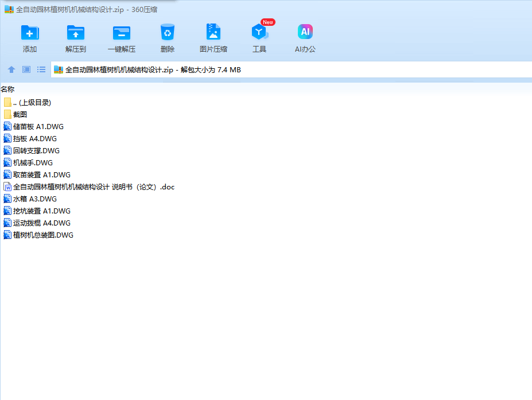Click the DWG icon of 挖坑装置 A1
532x400 pixels.
pyautogui.click(x=7, y=211)
